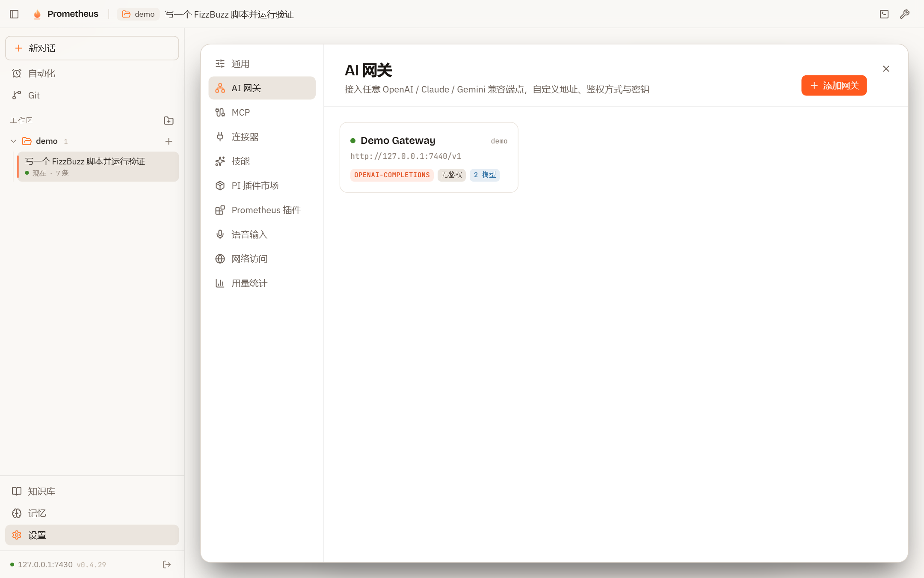Click the logout icon next to server address
Viewport: 924px width, 578px height.
tap(167, 565)
